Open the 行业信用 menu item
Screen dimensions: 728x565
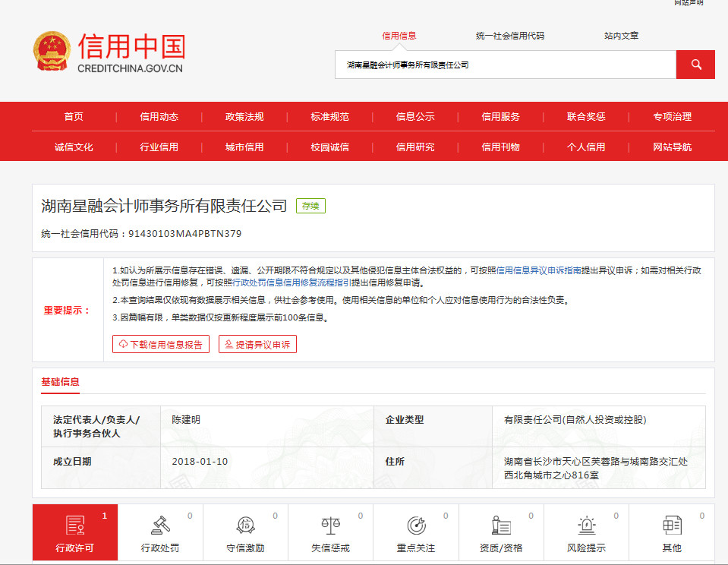159,147
